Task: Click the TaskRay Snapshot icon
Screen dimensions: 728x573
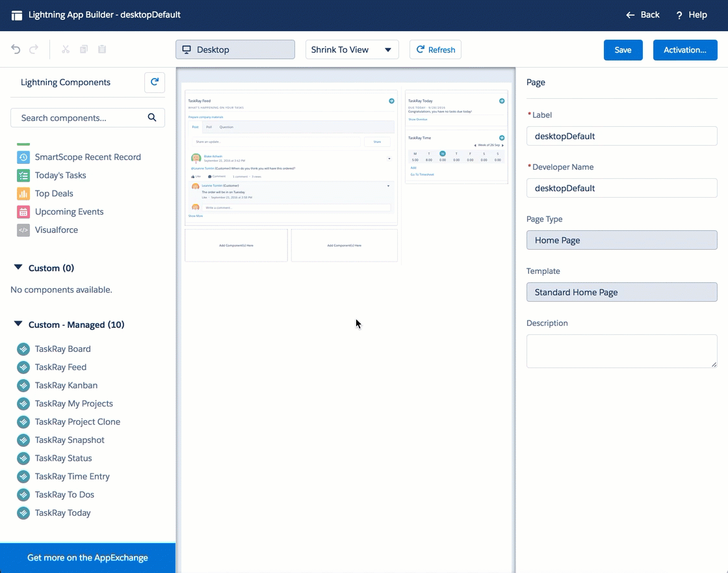Action: 23,440
